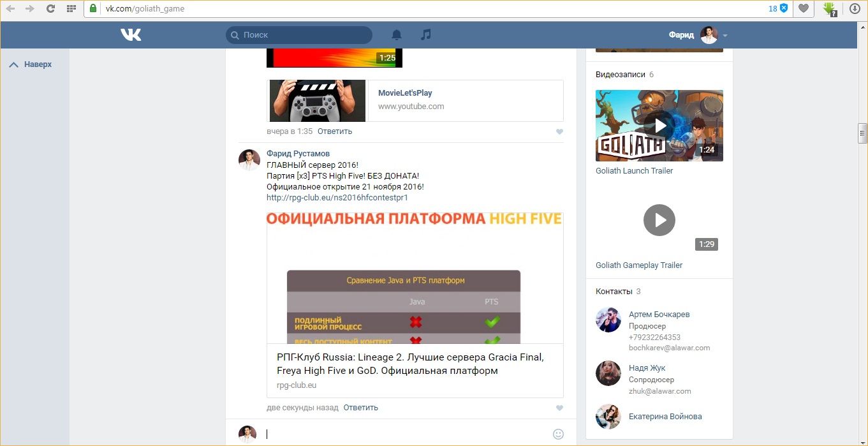Viewport: 868px width, 446px height.
Task: Click zhuk@alawar.com email text
Action: coord(659,391)
